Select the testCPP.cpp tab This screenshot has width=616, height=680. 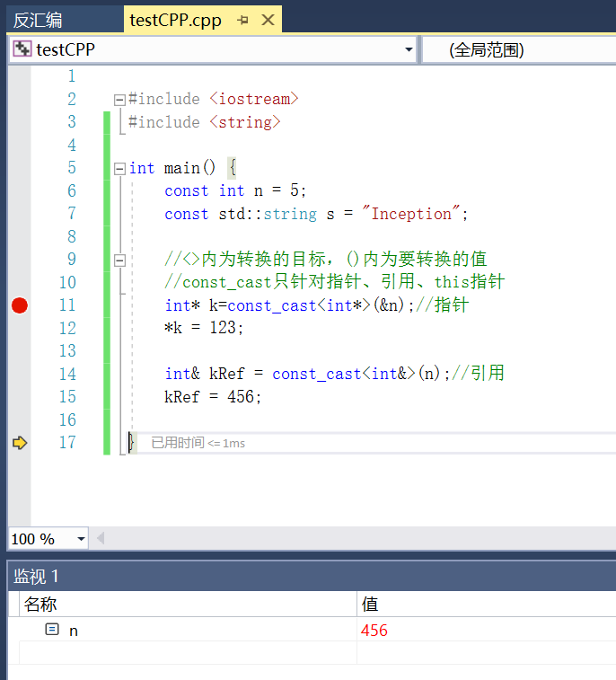coord(175,21)
